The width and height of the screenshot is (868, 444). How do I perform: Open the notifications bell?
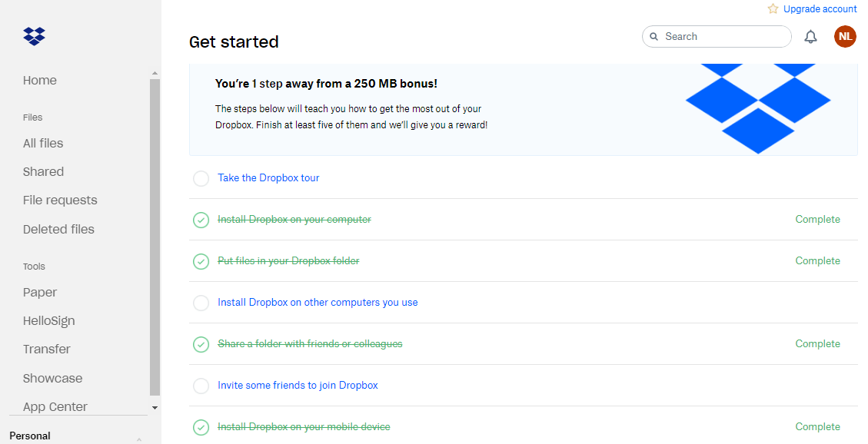click(810, 36)
